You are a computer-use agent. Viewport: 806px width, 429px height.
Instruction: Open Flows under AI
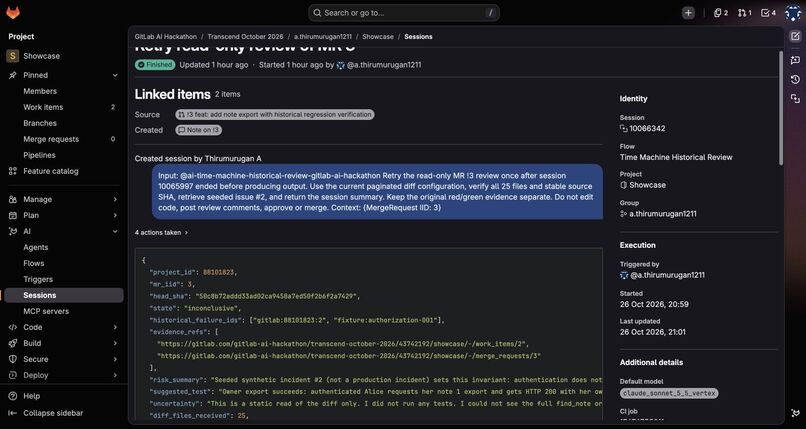(x=64, y=263)
